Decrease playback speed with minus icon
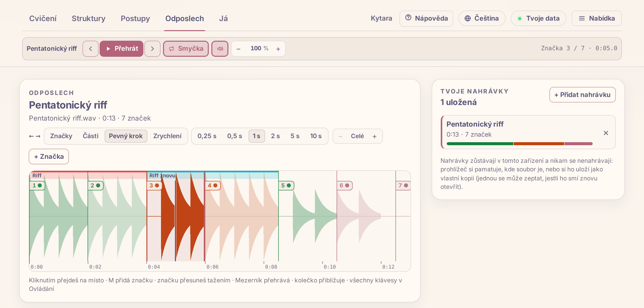Viewport: 644px width, 308px height. coord(238,49)
